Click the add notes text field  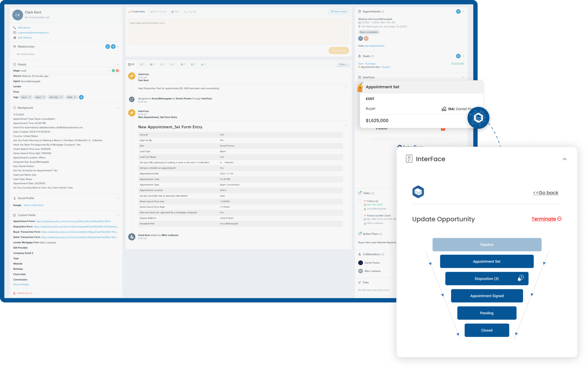tap(238, 31)
